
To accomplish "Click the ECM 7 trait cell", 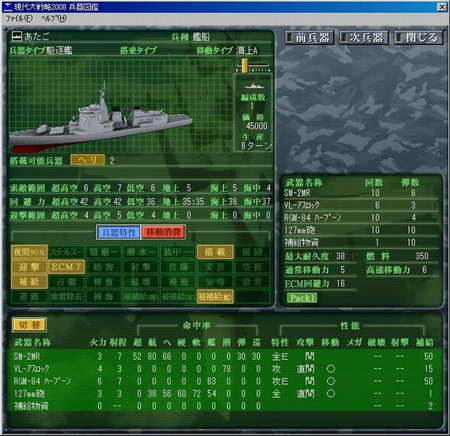I will tap(66, 267).
